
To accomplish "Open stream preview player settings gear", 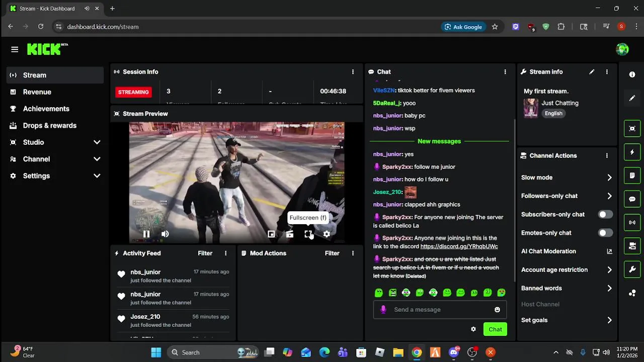I will point(327,234).
